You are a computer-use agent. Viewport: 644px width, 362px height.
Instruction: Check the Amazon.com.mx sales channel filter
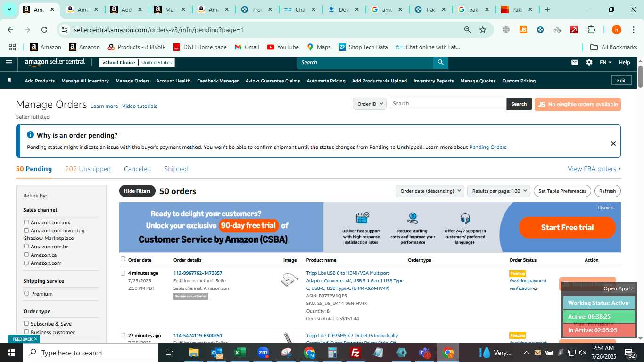click(26, 222)
